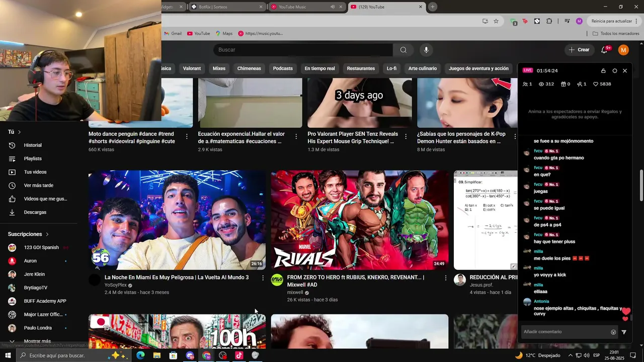Select the Podcasts filter chip
This screenshot has height=362, width=644.
tap(283, 68)
